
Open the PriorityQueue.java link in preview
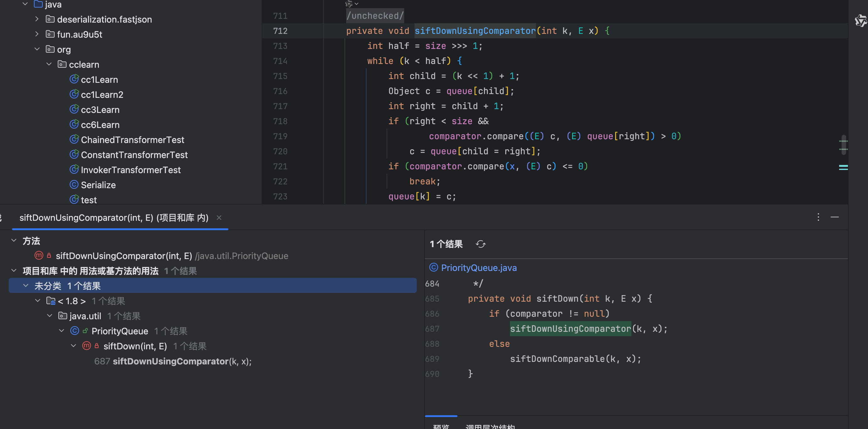click(479, 268)
